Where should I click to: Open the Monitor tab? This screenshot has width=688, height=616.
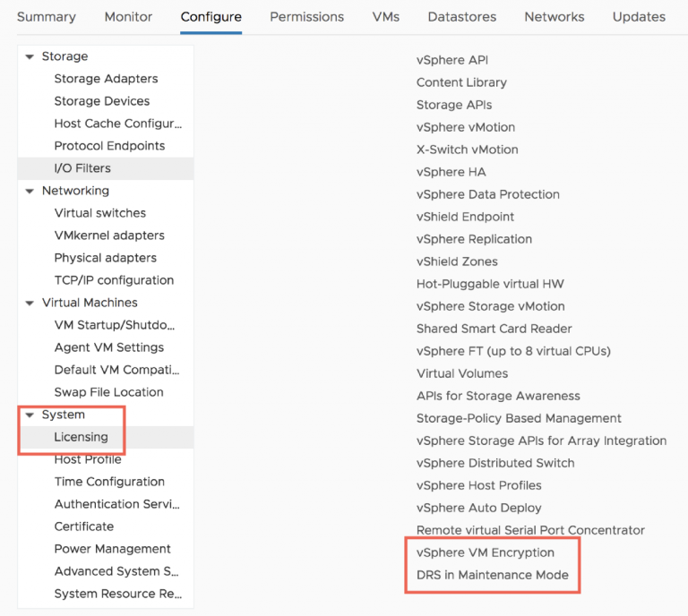point(128,17)
